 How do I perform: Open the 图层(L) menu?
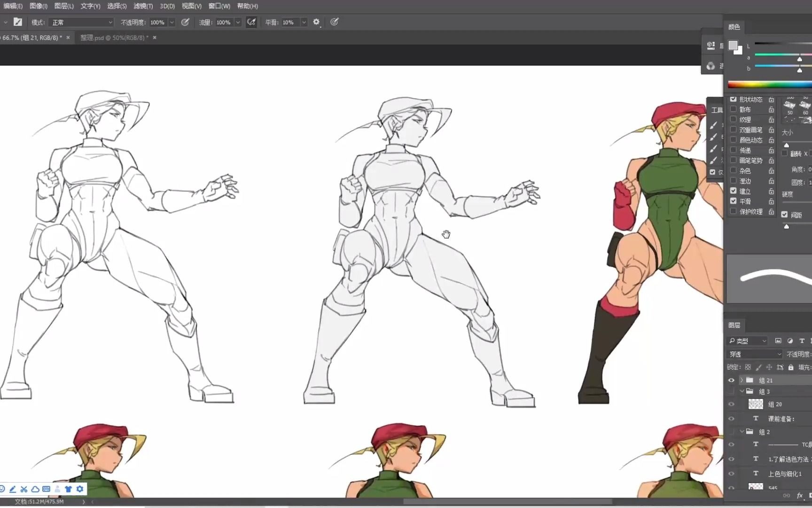tap(64, 6)
